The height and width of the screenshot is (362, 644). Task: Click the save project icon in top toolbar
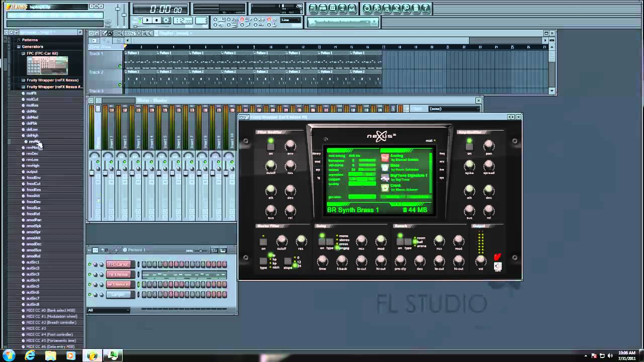(377, 9)
